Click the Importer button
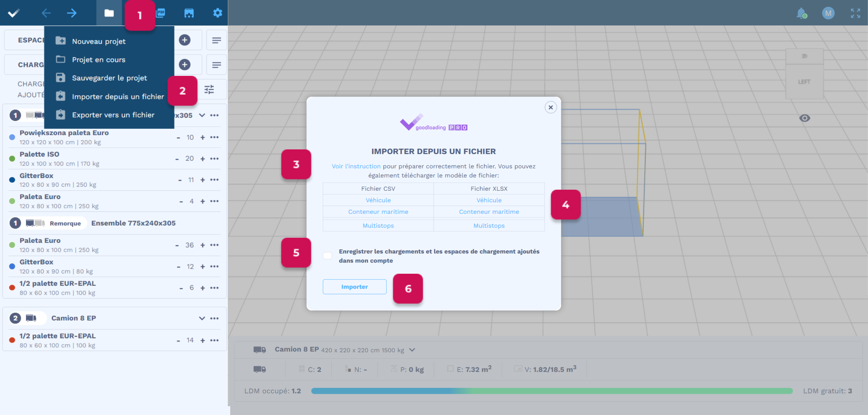Image resolution: width=868 pixels, height=415 pixels. click(354, 287)
